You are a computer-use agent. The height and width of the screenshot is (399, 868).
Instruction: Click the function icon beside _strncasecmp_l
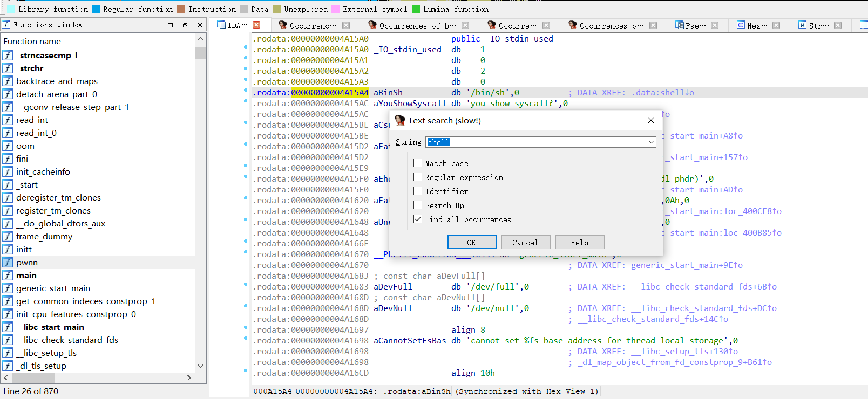[8, 56]
